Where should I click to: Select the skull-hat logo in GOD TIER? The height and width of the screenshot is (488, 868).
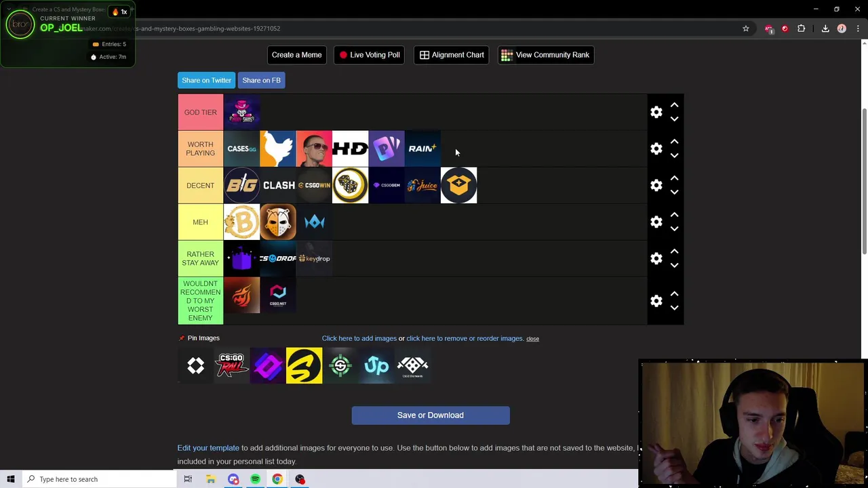[x=241, y=112]
